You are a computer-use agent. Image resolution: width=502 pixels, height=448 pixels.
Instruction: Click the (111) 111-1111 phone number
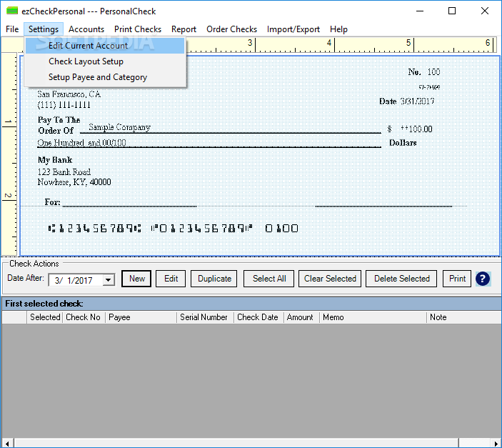(64, 105)
